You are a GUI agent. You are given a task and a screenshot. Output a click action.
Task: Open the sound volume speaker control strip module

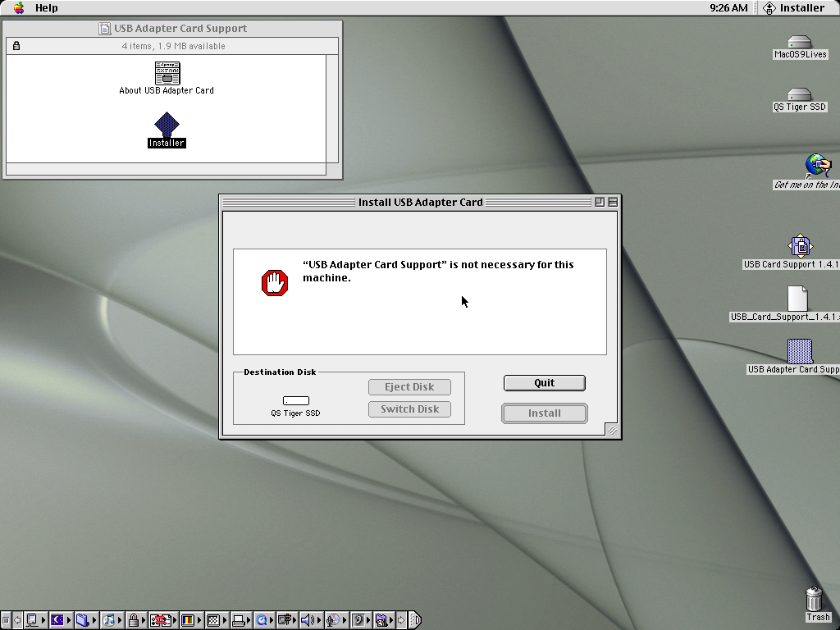pyautogui.click(x=310, y=620)
